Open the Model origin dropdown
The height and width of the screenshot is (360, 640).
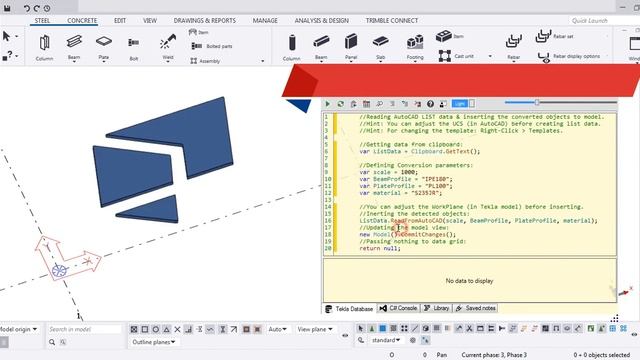[19, 329]
